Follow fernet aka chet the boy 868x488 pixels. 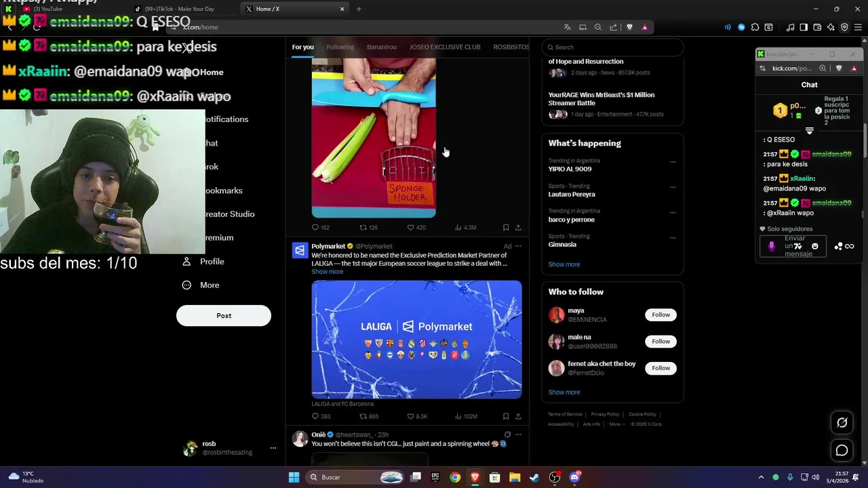(660, 368)
